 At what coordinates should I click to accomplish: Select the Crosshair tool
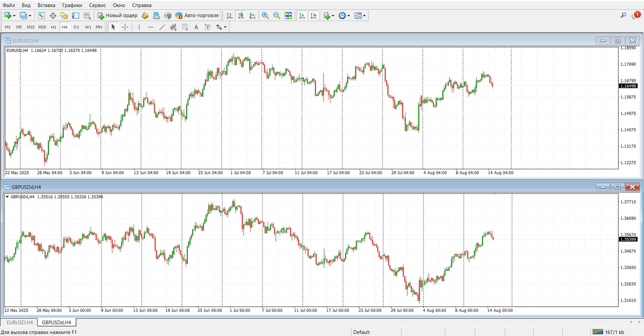[125, 27]
